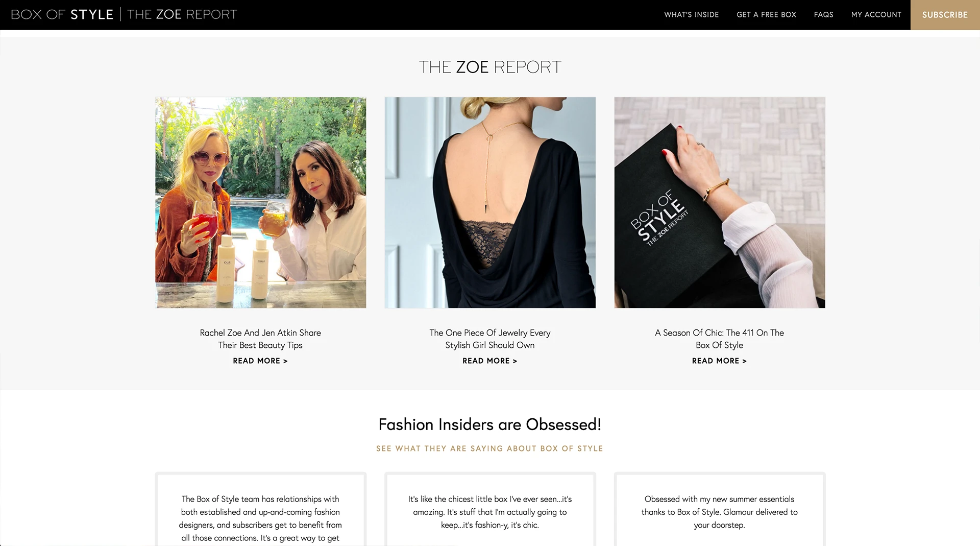Open the Best Beauty Tips article title
The image size is (980, 546).
point(260,339)
